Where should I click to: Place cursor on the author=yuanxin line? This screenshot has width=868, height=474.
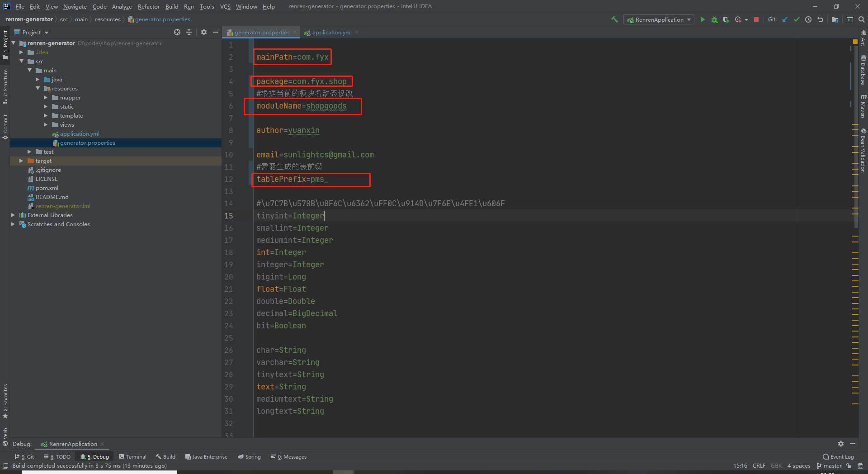(x=288, y=130)
